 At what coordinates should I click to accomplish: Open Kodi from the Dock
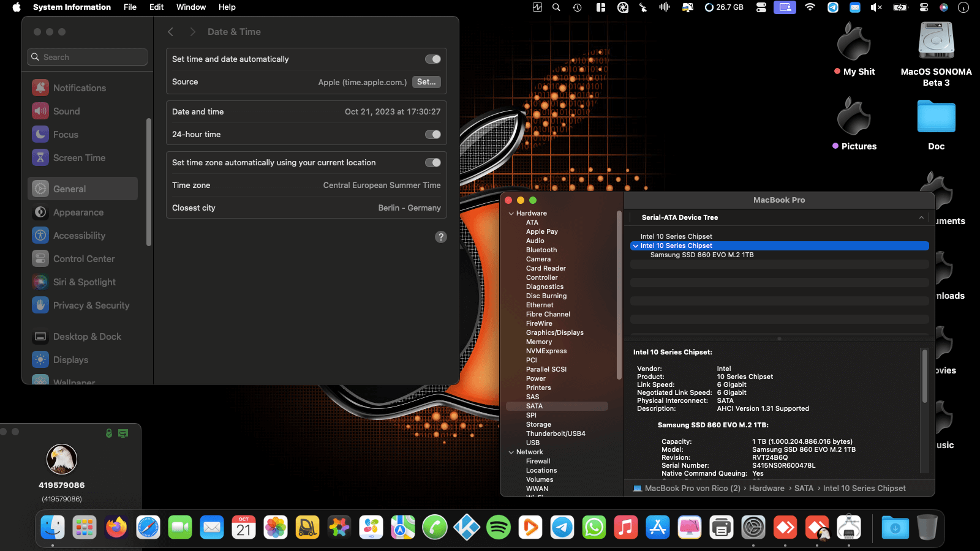467,527
